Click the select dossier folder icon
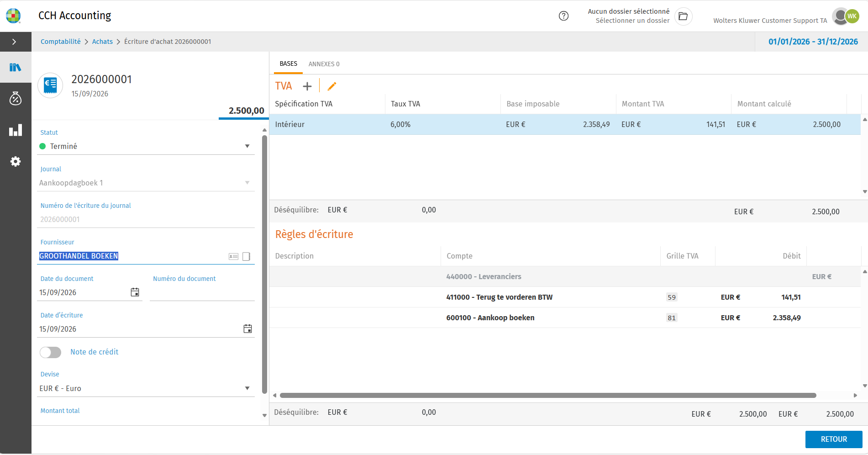868x455 pixels. tap(683, 16)
